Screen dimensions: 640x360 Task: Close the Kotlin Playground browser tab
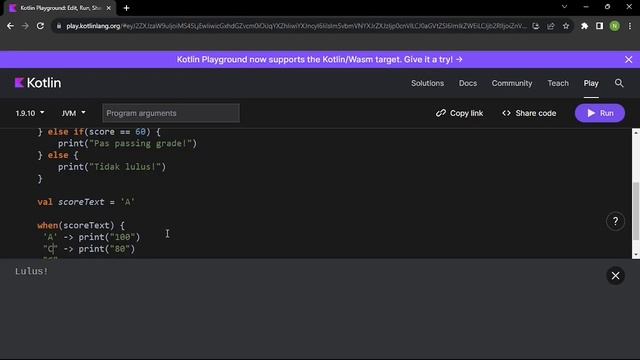coord(109,8)
